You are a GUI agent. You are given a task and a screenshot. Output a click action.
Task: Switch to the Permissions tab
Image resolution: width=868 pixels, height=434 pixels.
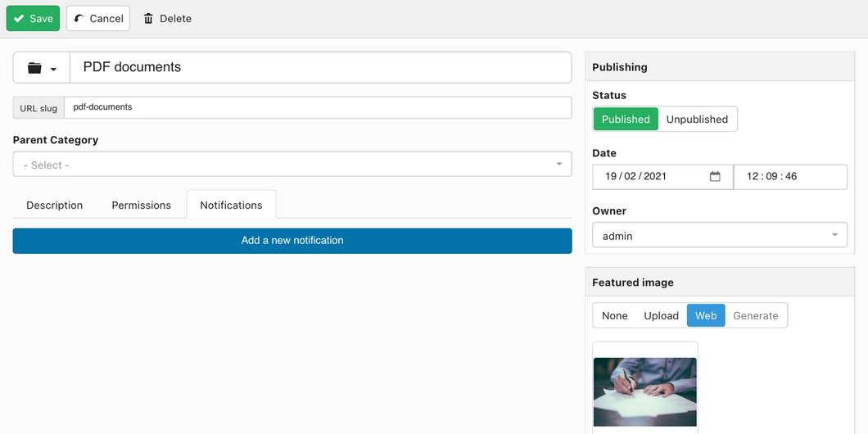pos(141,205)
